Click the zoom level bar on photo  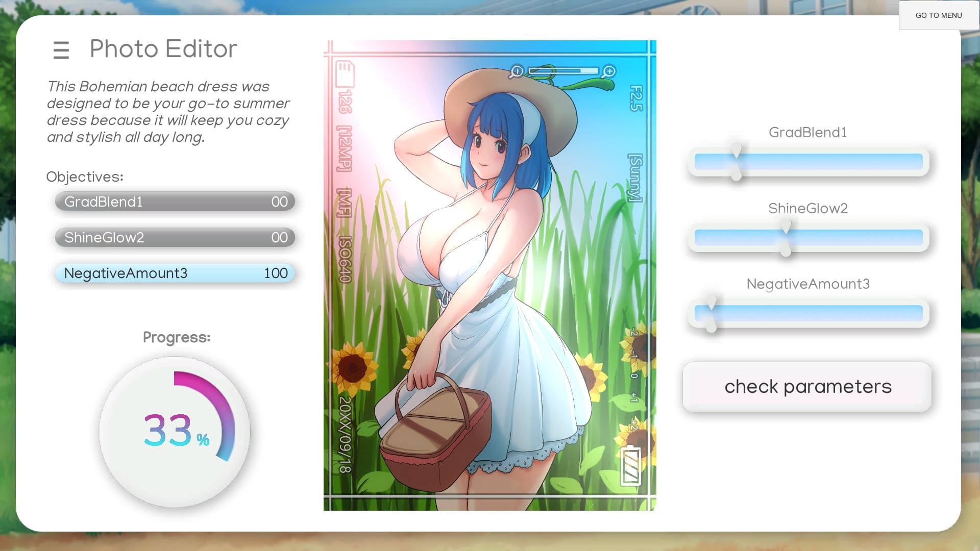click(563, 71)
